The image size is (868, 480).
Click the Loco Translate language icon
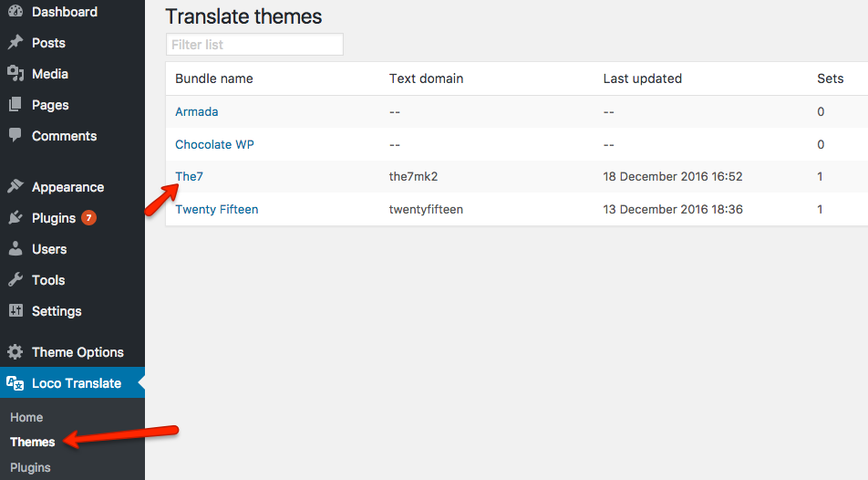pos(15,383)
